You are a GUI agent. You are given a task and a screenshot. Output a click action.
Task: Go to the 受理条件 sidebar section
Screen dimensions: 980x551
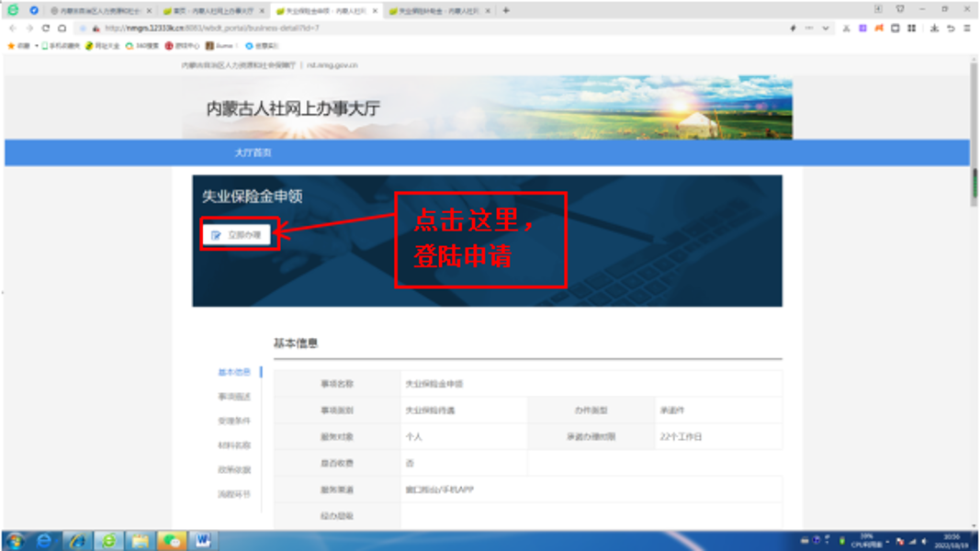pos(234,421)
